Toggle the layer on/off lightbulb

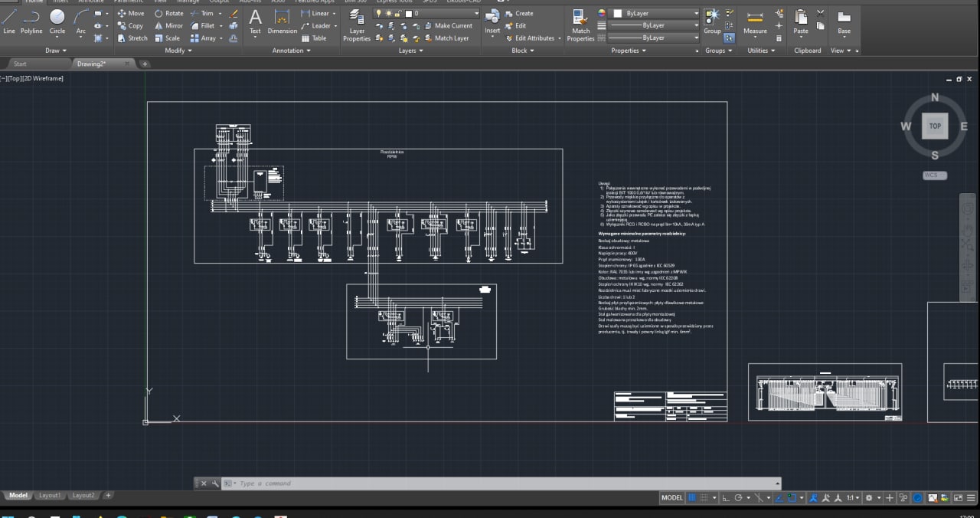click(x=379, y=13)
